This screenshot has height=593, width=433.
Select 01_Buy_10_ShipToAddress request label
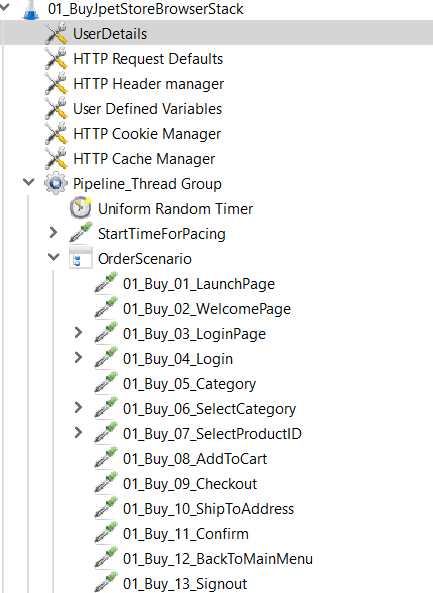click(x=208, y=509)
